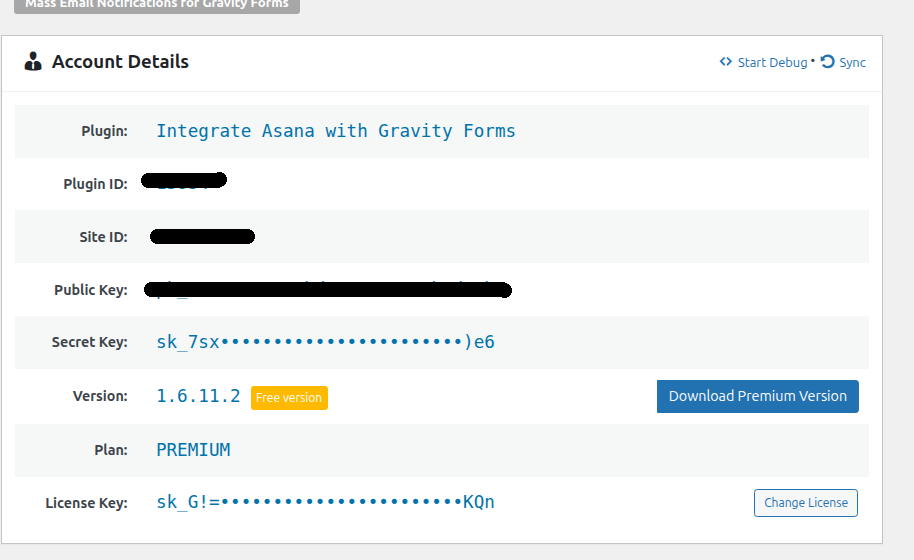
Task: Click the redacted Site ID value
Action: [203, 237]
